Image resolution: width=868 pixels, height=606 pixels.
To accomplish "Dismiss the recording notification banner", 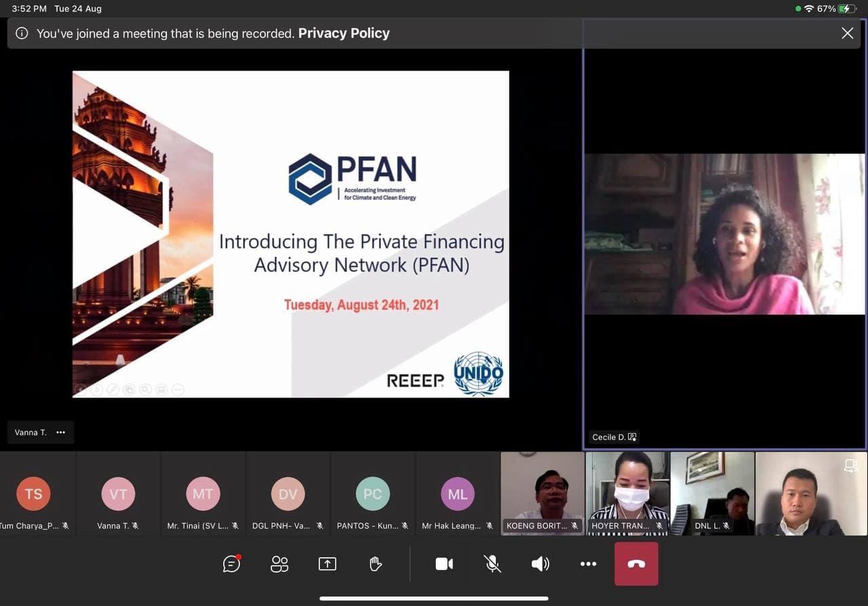I will point(847,33).
